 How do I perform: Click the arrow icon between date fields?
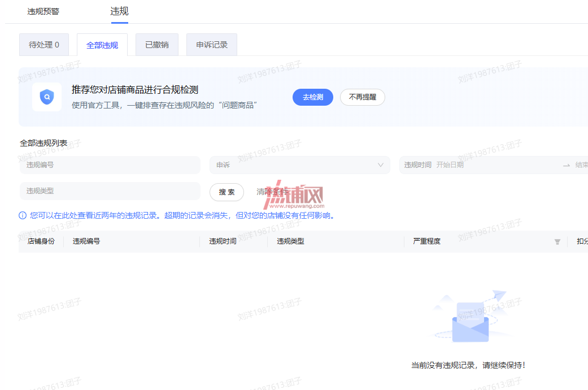[566, 165]
